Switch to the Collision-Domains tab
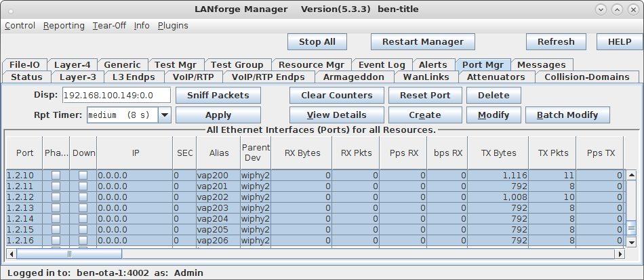Image resolution: width=644 pixels, height=280 pixels. (587, 77)
